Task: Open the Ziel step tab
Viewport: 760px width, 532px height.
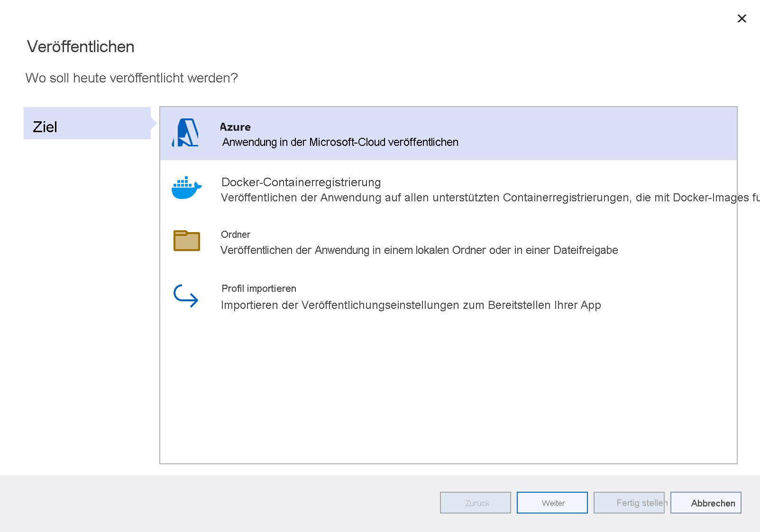Action: pyautogui.click(x=87, y=123)
